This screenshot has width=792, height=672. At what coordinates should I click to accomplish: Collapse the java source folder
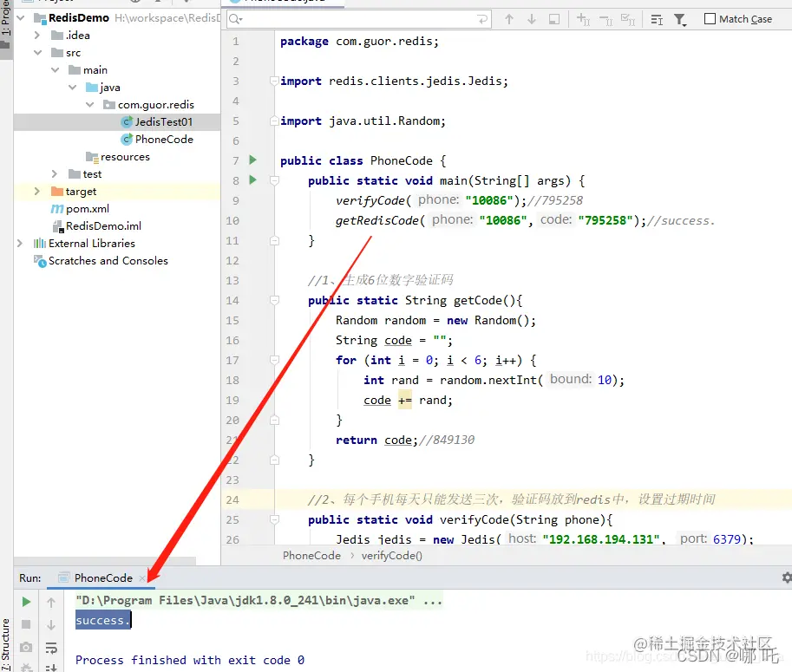tap(73, 88)
